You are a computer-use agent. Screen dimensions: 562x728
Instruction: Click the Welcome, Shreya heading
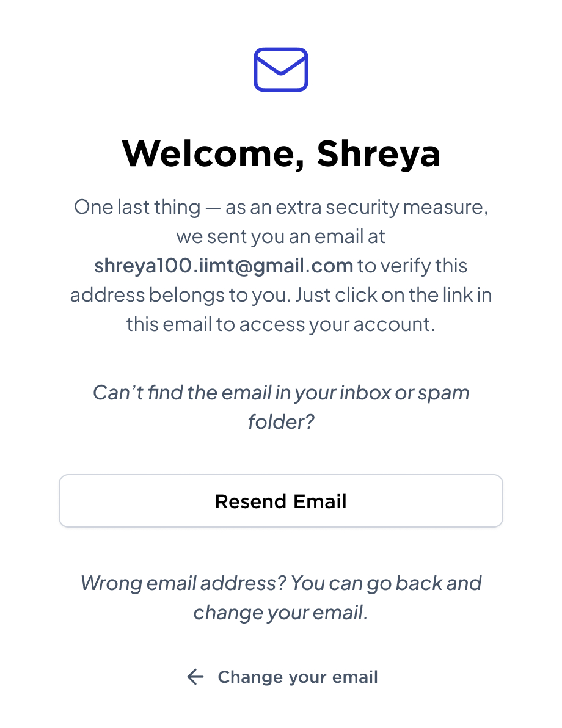pos(281,154)
